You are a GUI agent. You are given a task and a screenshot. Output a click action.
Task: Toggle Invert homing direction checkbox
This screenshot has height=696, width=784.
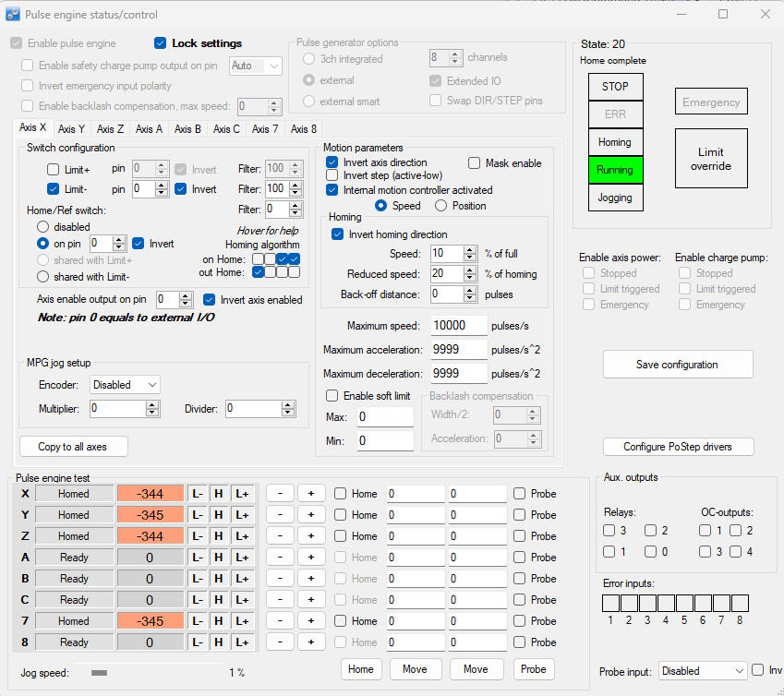click(x=337, y=234)
